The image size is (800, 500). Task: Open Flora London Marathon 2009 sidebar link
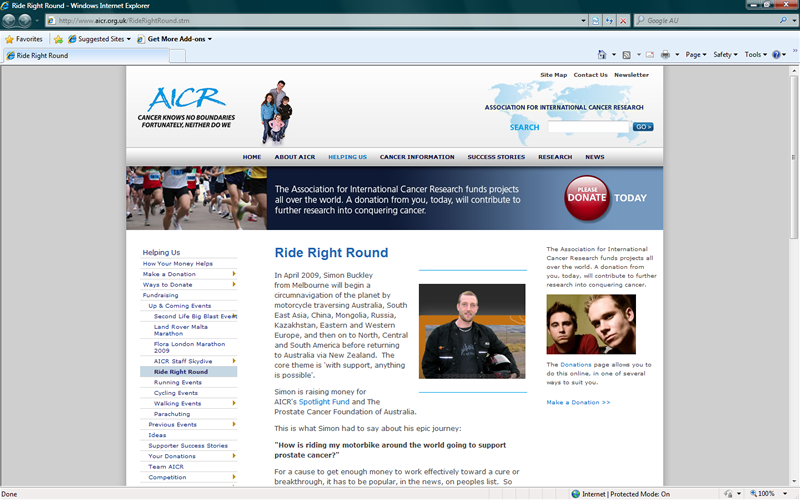[x=189, y=347]
